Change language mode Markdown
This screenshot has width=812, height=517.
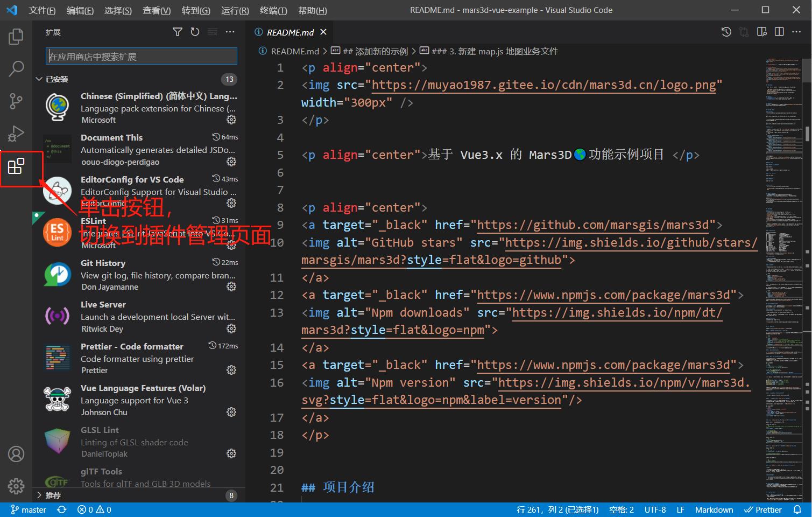pos(714,509)
